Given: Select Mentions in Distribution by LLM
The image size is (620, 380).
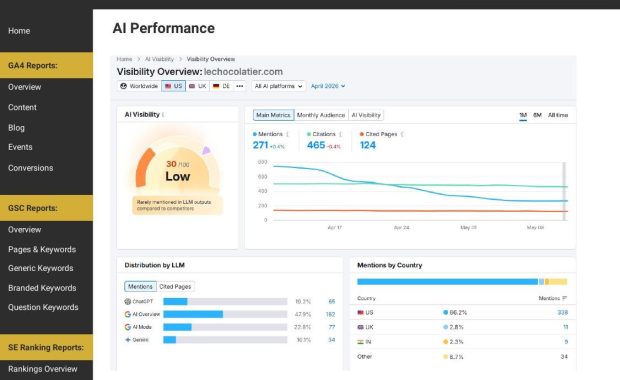Looking at the screenshot, I should [140, 286].
